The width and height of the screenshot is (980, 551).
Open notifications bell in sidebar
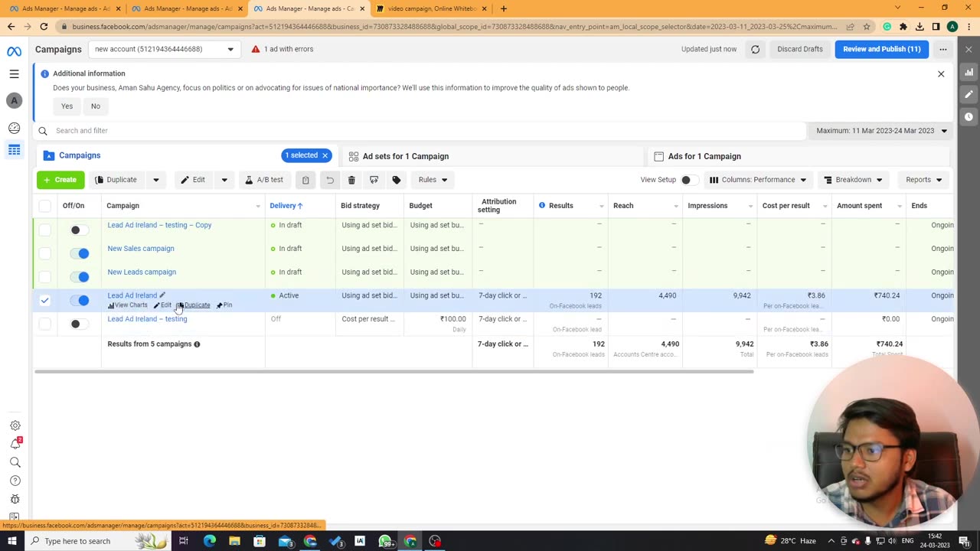point(15,444)
